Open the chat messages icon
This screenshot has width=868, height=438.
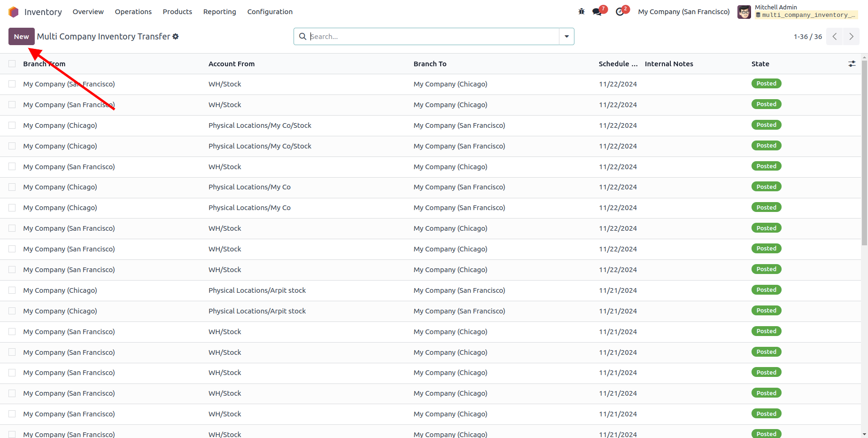coord(597,12)
